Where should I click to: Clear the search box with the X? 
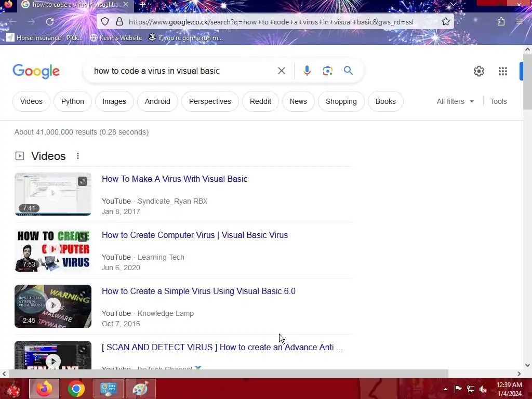coord(281,71)
